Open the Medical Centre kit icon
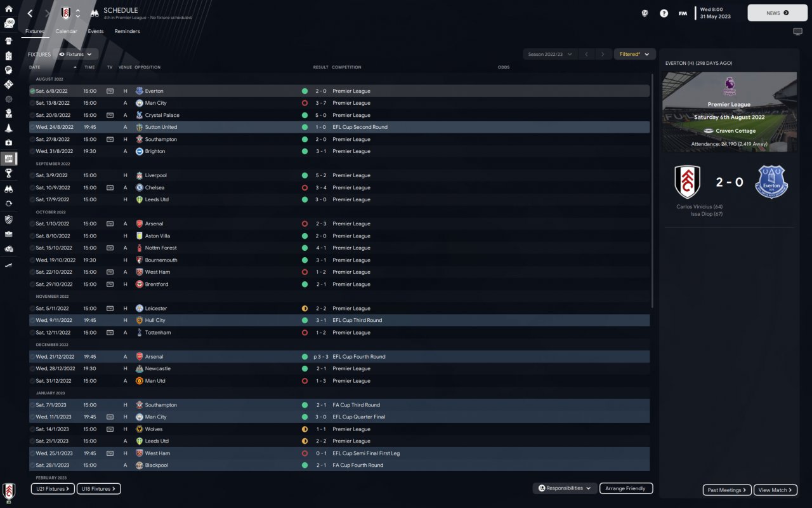The image size is (812, 508). tap(9, 143)
